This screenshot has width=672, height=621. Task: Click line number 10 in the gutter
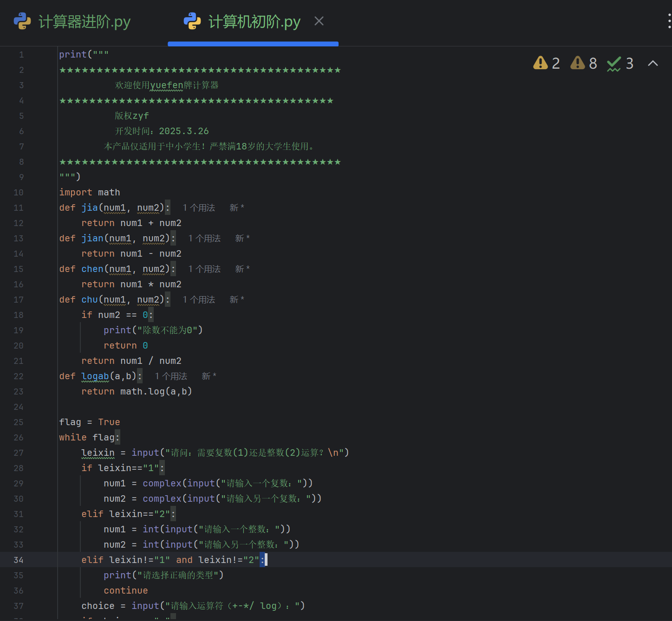[x=19, y=193]
